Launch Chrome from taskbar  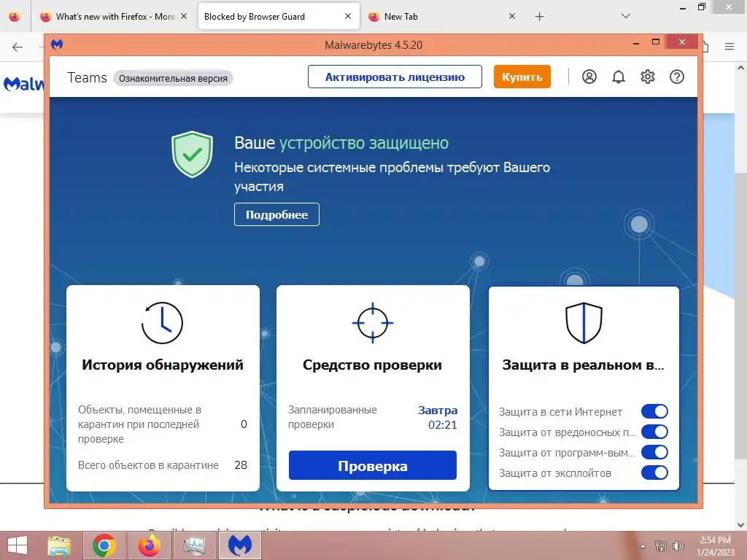pos(104,545)
